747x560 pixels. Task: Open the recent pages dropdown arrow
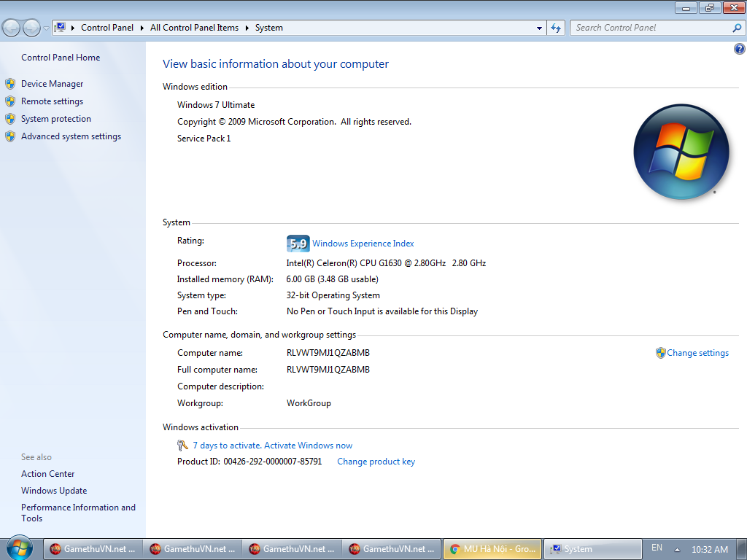(46, 28)
